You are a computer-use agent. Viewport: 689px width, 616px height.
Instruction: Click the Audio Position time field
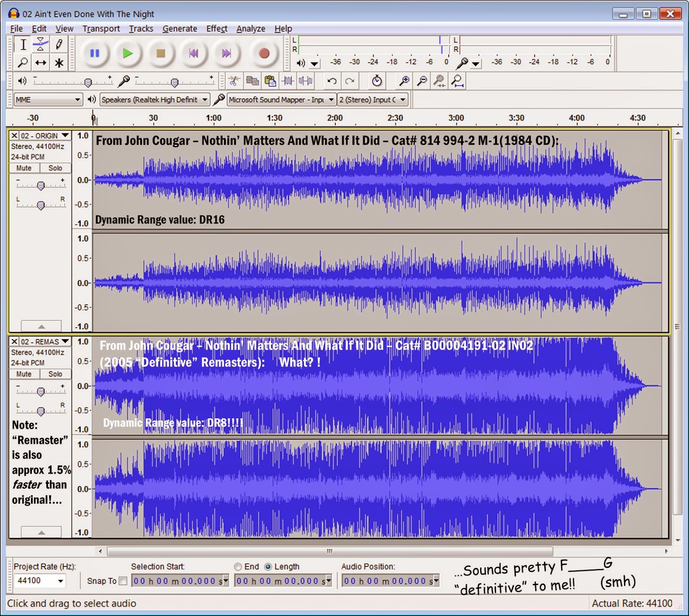coord(391,581)
